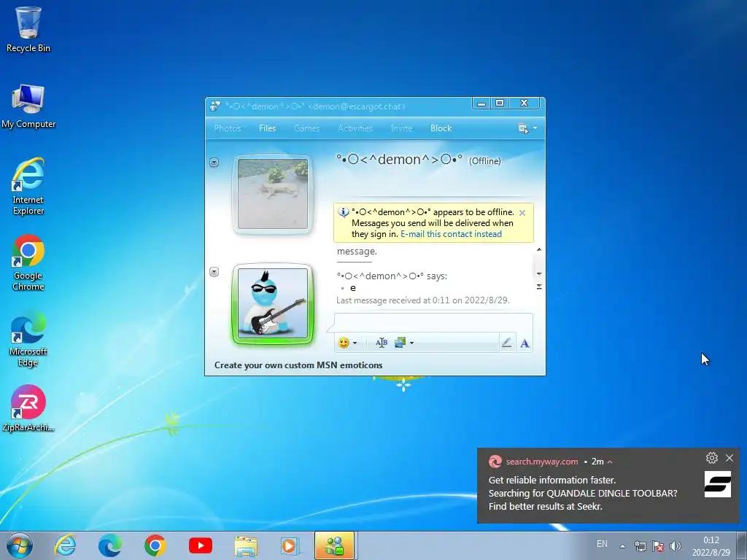Open notification settings gear icon
The width and height of the screenshot is (747, 560).
(x=712, y=458)
